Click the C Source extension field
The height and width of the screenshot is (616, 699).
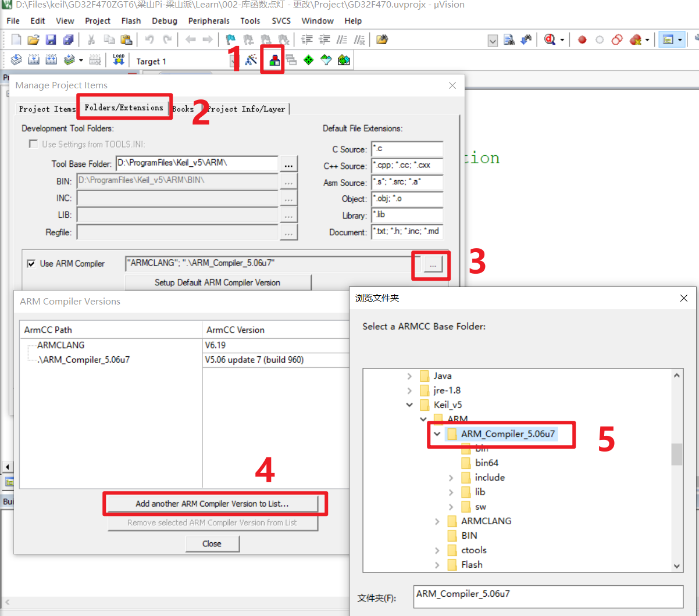[x=408, y=149]
